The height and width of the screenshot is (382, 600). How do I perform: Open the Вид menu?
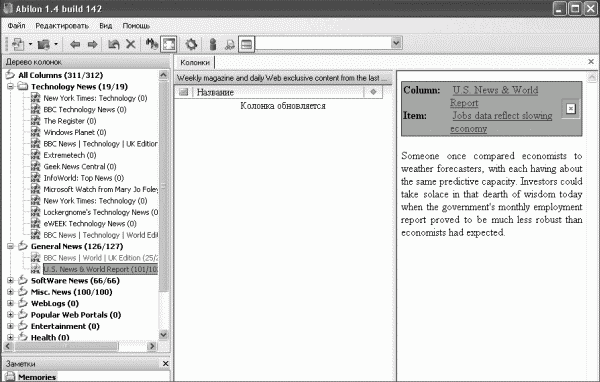click(106, 26)
